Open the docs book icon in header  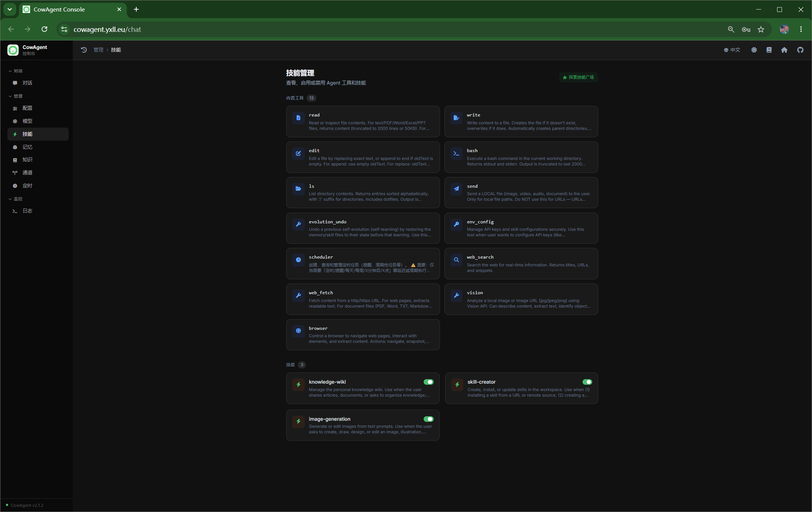point(769,50)
